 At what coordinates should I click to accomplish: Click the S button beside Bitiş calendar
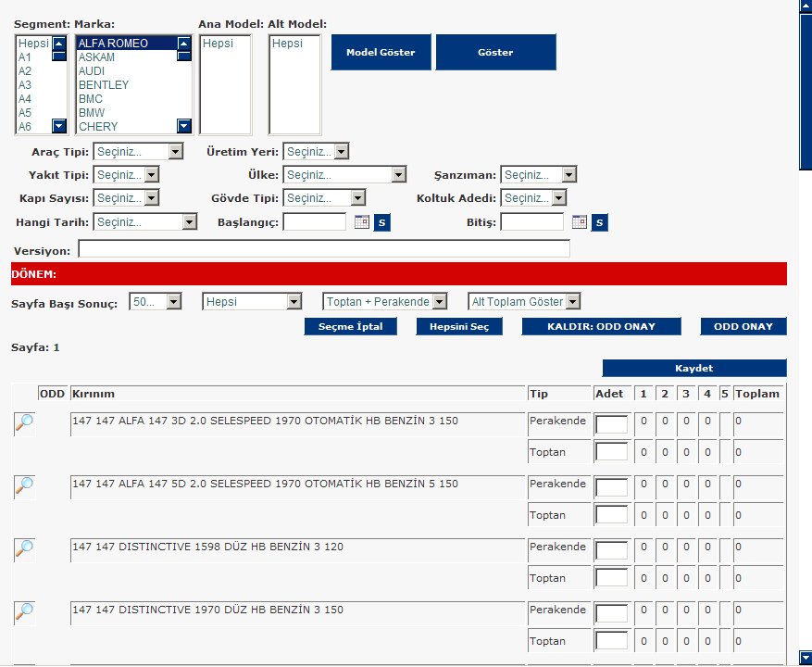tap(600, 222)
